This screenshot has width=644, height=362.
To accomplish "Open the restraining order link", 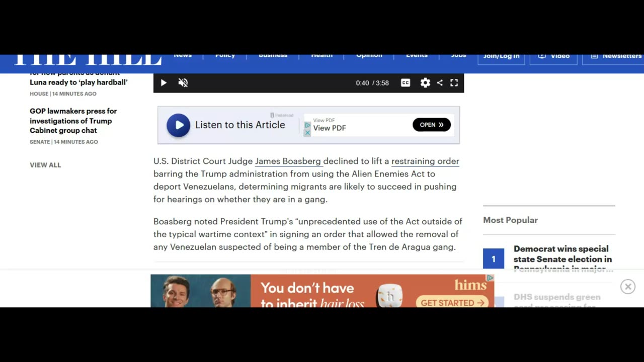I will (425, 161).
